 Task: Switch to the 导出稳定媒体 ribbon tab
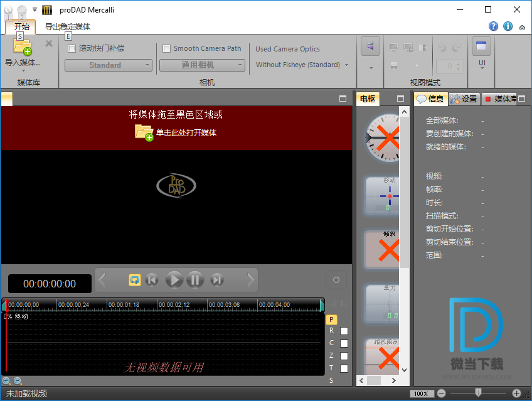[68, 27]
